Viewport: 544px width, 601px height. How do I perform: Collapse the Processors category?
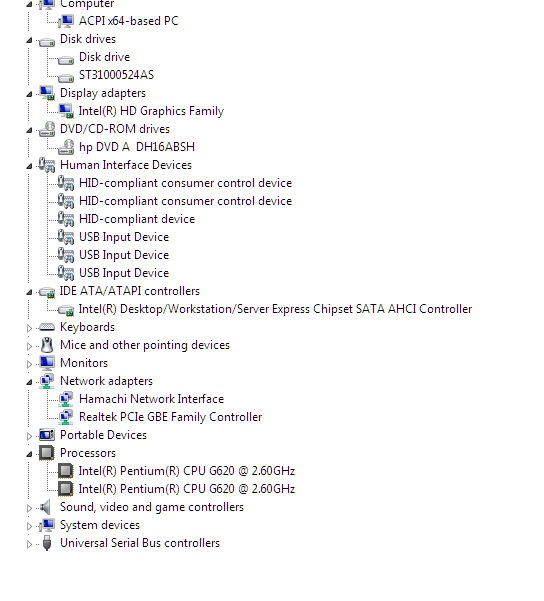pos(29,455)
